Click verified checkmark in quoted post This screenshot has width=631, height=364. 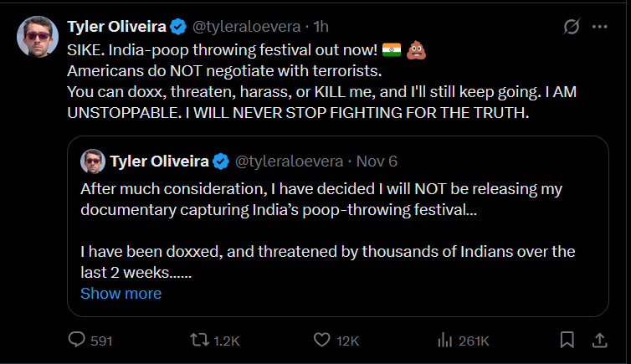pyautogui.click(x=221, y=161)
